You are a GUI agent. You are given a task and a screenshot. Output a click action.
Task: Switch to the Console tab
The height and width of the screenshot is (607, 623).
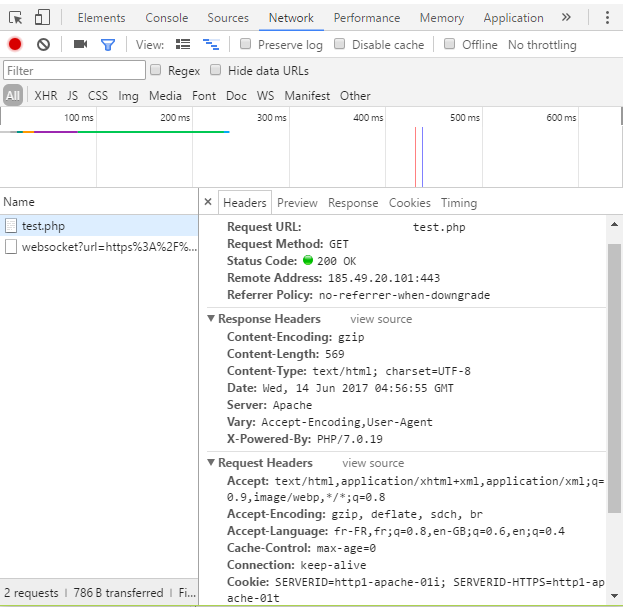click(166, 18)
